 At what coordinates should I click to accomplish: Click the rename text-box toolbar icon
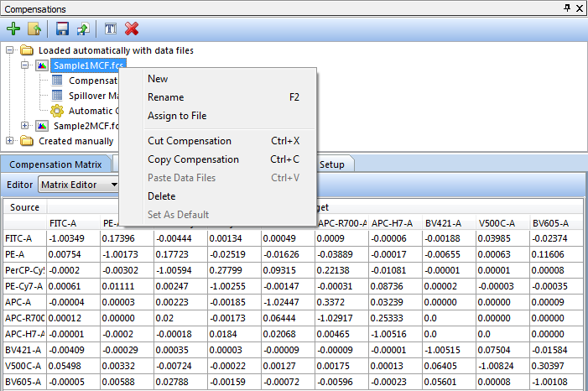(111, 29)
